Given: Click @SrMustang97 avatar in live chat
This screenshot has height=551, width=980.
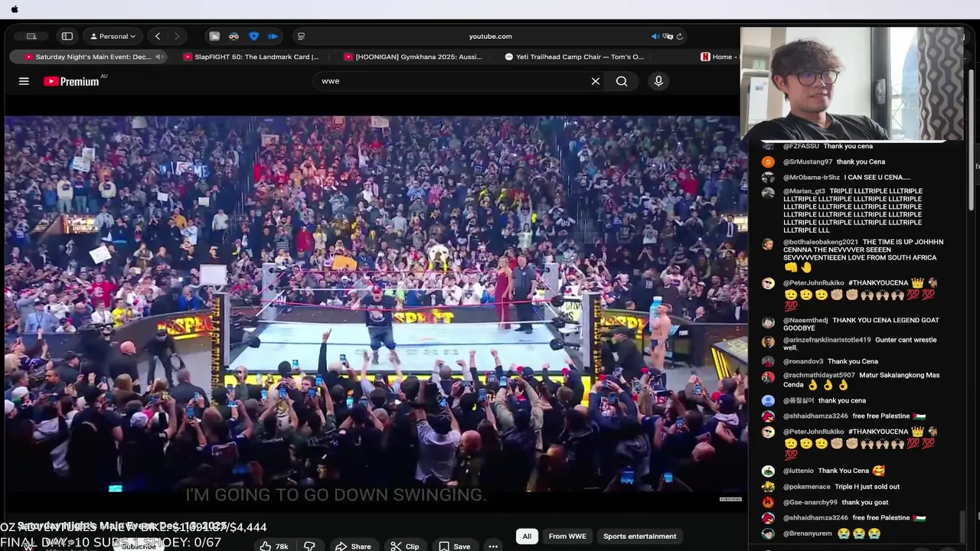Looking at the screenshot, I should [x=768, y=162].
